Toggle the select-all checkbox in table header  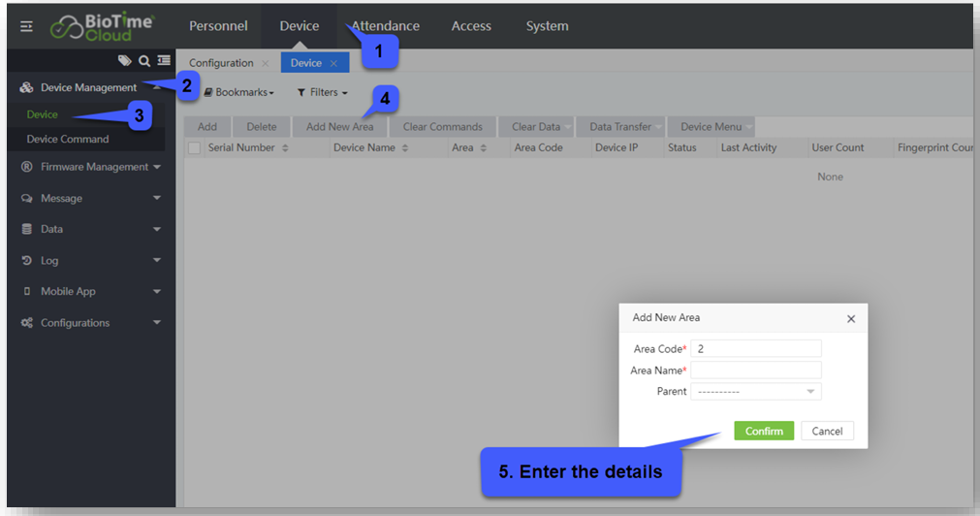click(195, 148)
